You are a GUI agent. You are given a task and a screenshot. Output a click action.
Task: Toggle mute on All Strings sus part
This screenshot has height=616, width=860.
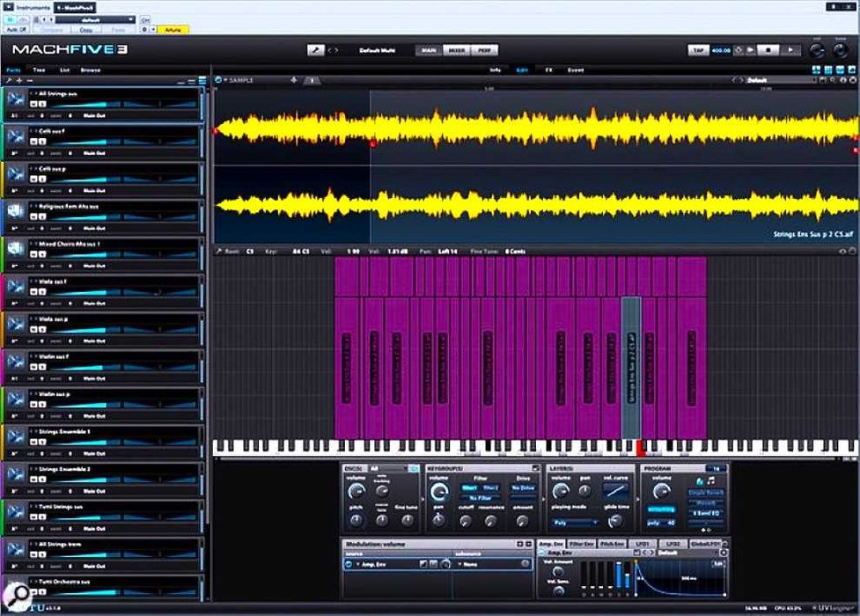click(33, 104)
